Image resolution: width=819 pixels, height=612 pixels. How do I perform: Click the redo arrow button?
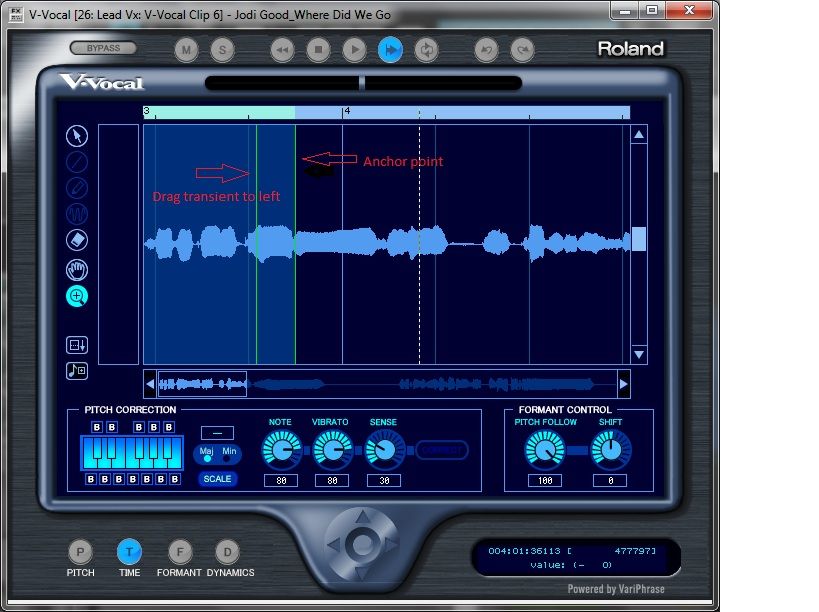(x=521, y=49)
